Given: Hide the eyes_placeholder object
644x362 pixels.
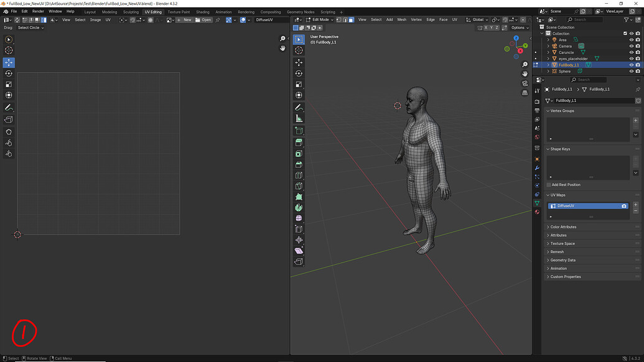Looking at the screenshot, I should 632,58.
